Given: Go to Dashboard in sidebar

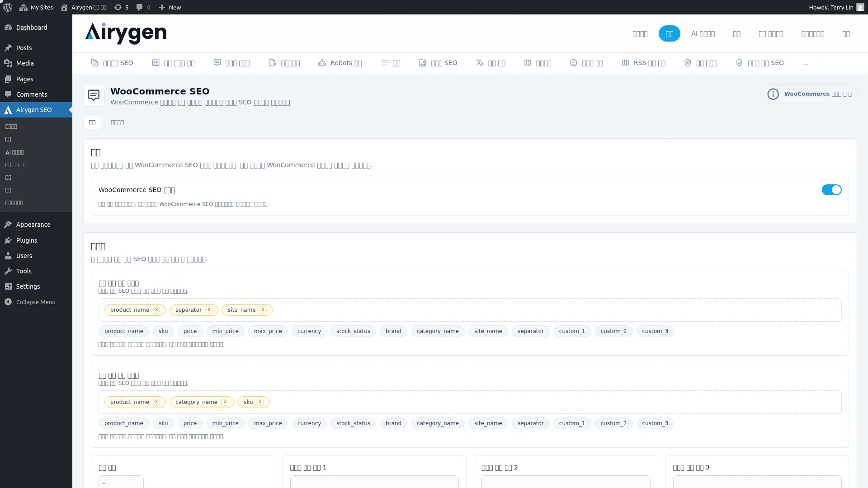Looking at the screenshot, I should point(36,28).
